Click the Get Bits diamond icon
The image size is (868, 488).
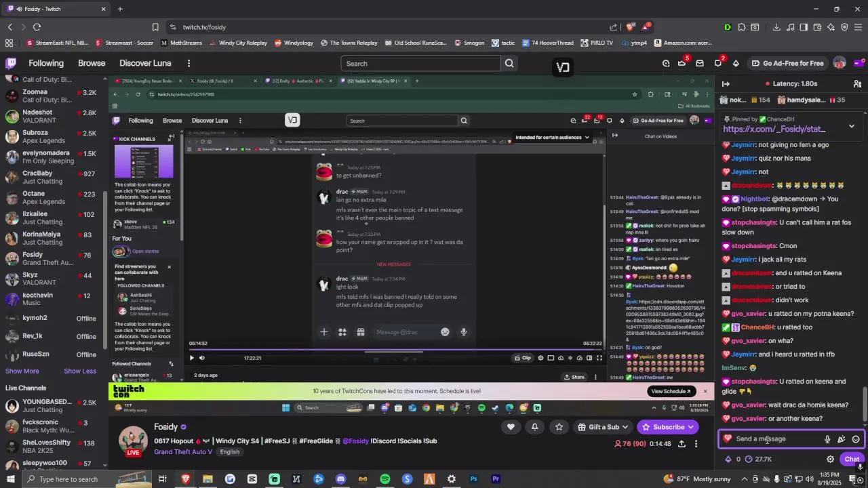tap(736, 63)
